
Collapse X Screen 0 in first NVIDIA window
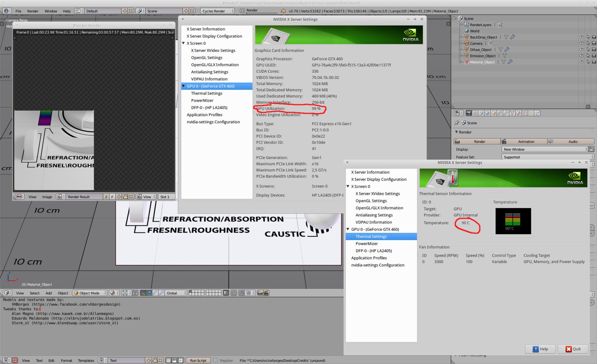184,43
